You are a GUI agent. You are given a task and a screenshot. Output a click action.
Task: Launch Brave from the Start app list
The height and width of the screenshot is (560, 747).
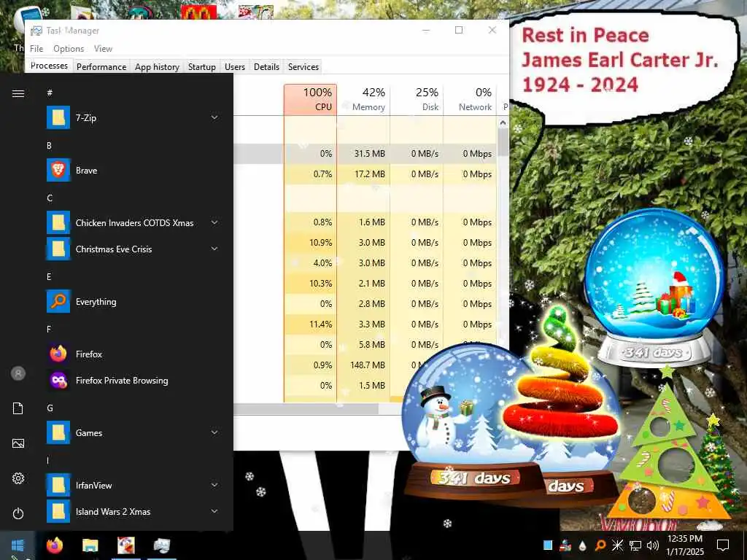133,171
